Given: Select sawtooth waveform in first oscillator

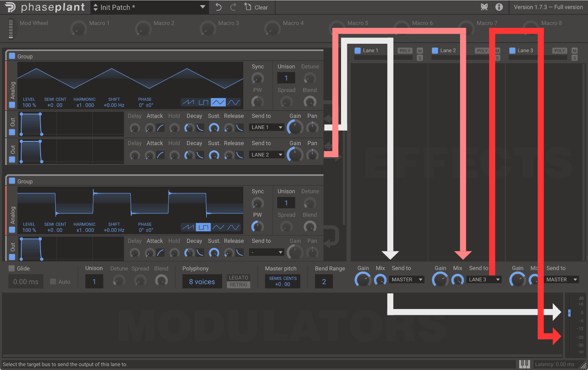Looking at the screenshot, I should [x=188, y=102].
